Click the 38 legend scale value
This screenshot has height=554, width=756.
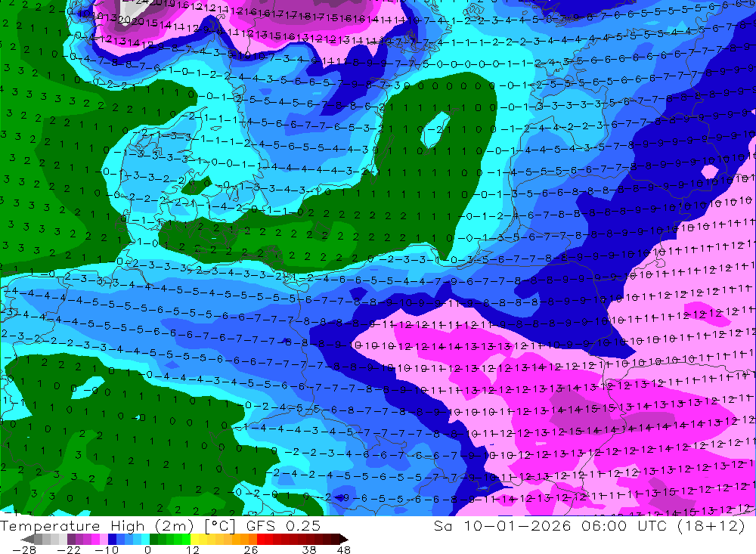point(309,549)
